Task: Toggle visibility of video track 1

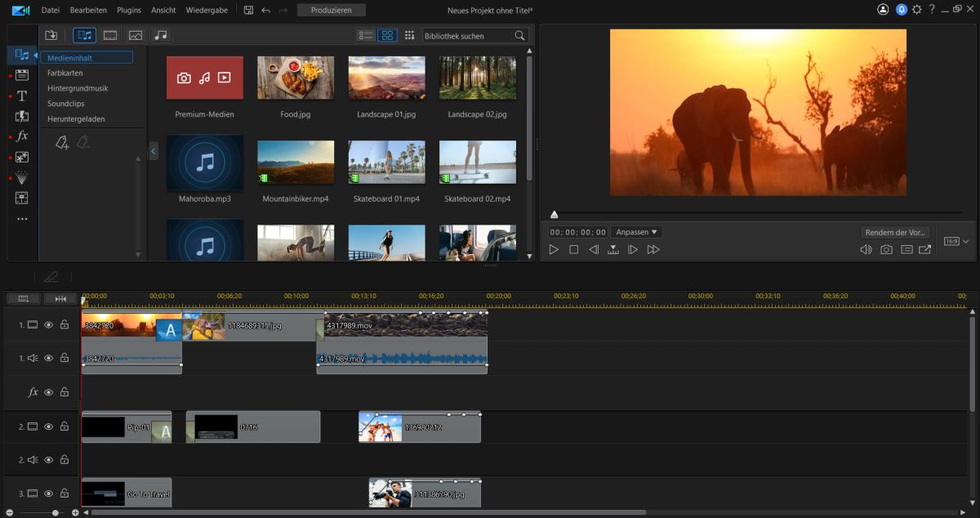Action: [48, 324]
